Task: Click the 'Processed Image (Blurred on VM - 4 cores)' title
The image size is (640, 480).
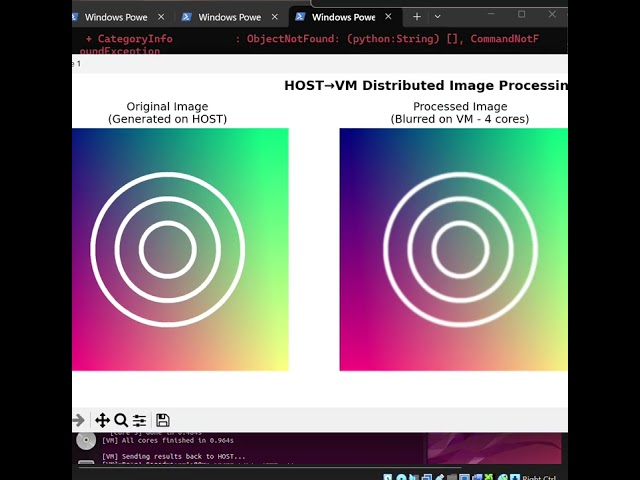Action: (x=460, y=113)
